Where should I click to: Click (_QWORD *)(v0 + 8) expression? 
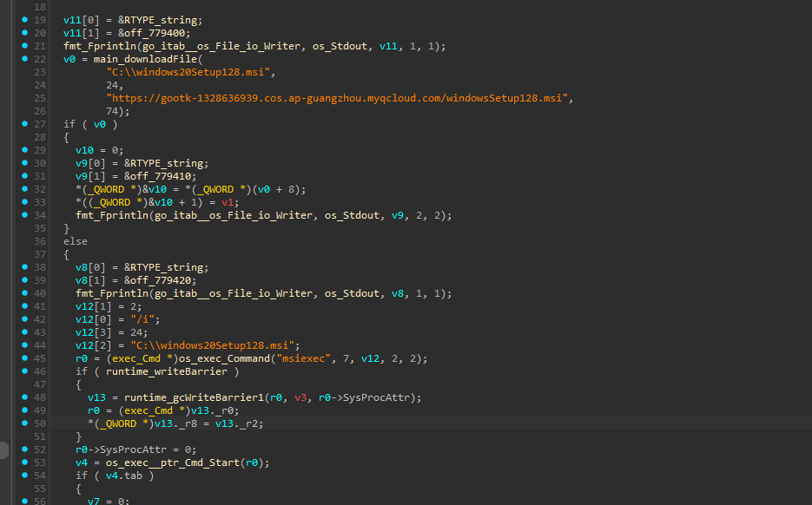(x=246, y=189)
